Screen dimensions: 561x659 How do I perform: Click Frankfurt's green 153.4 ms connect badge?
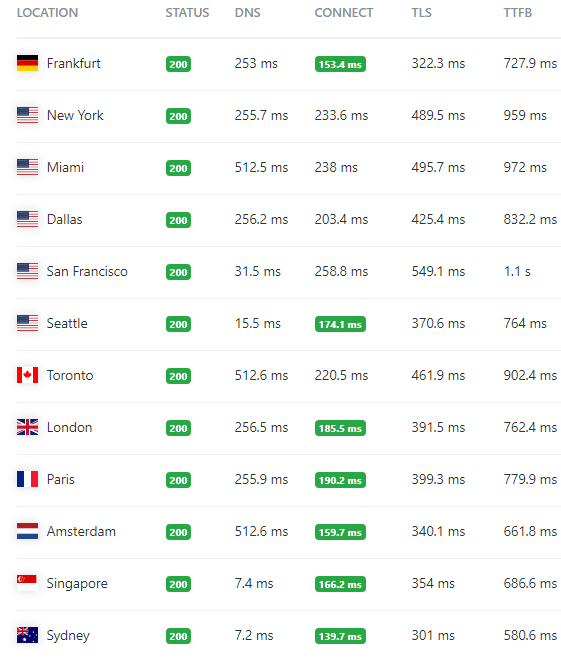click(x=340, y=64)
